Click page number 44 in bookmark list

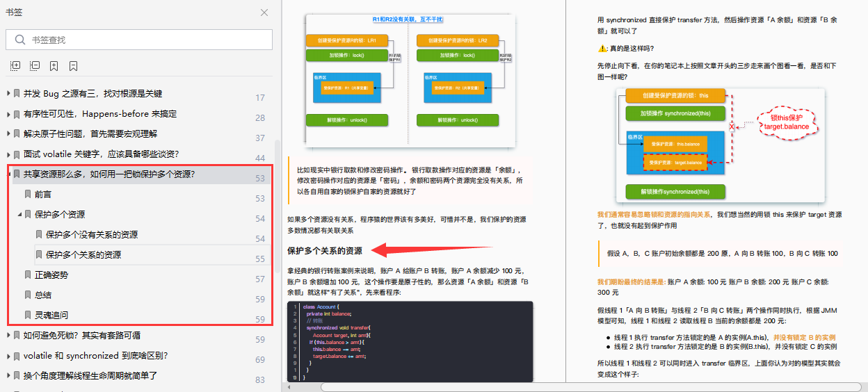(260, 158)
